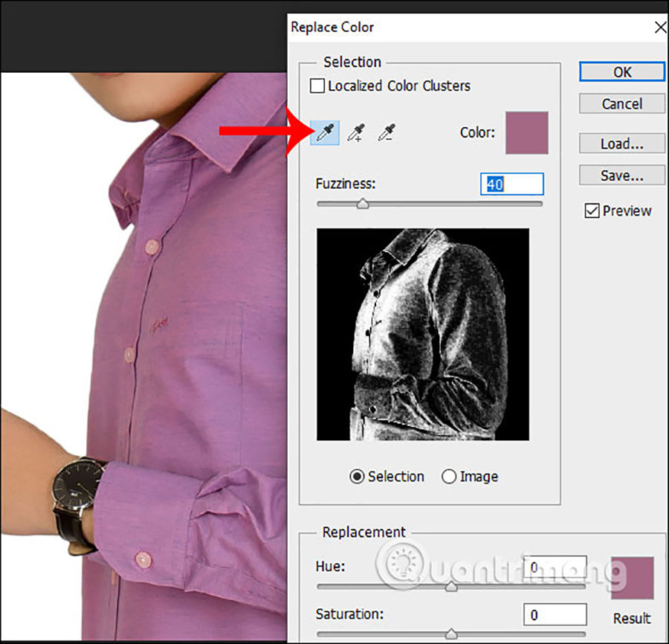Click the Saturation slider handle
The image size is (669, 644).
click(450, 634)
